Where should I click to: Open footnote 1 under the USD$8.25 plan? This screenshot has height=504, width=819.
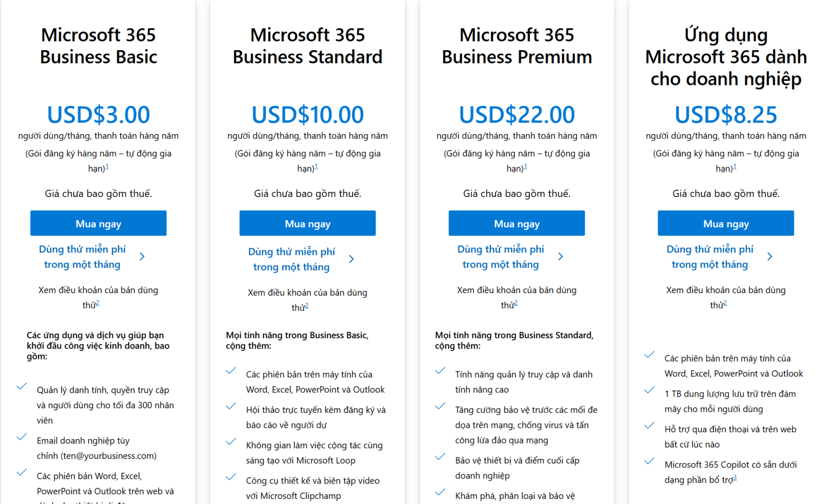point(735,167)
